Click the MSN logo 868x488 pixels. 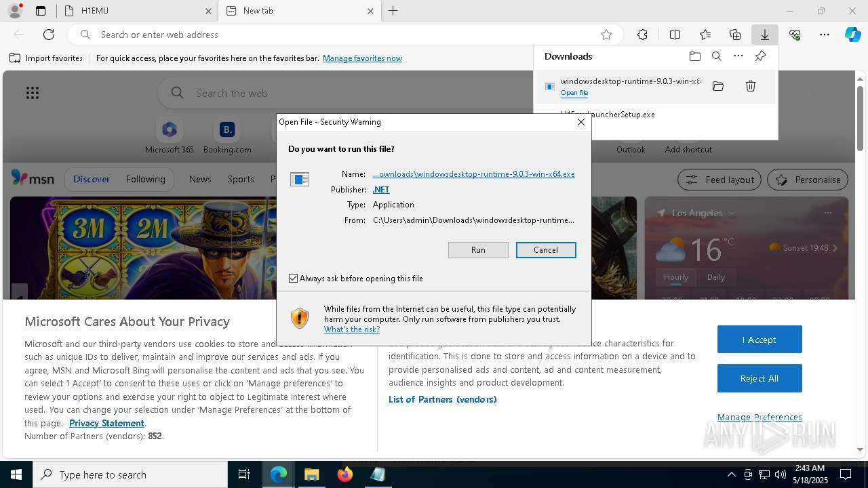point(33,178)
